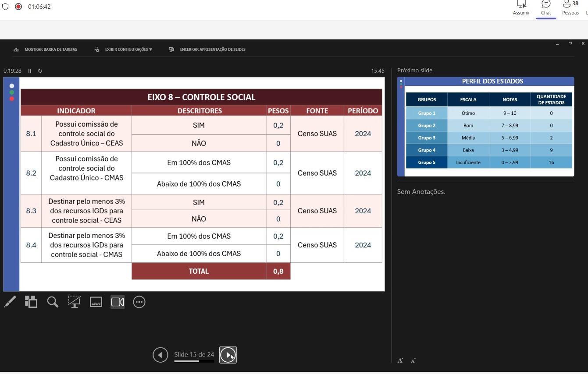588x374 pixels.
Task: Click the Assumir control button
Action: [521, 8]
